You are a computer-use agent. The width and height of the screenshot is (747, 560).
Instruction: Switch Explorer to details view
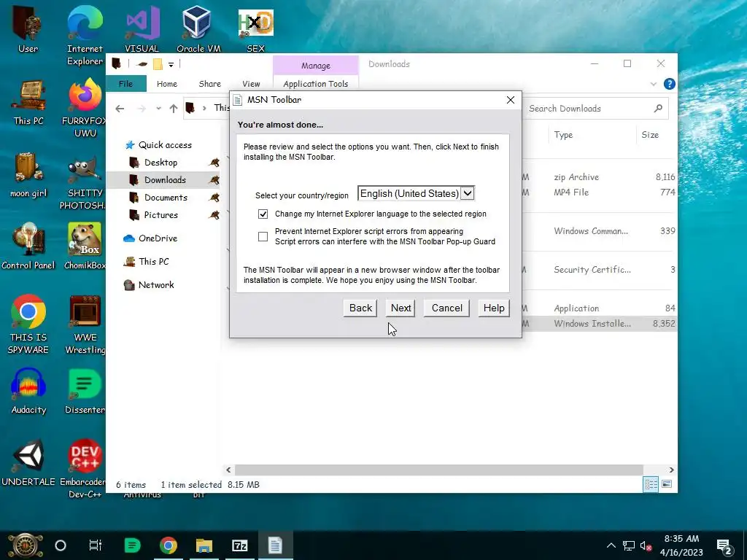pyautogui.click(x=651, y=485)
